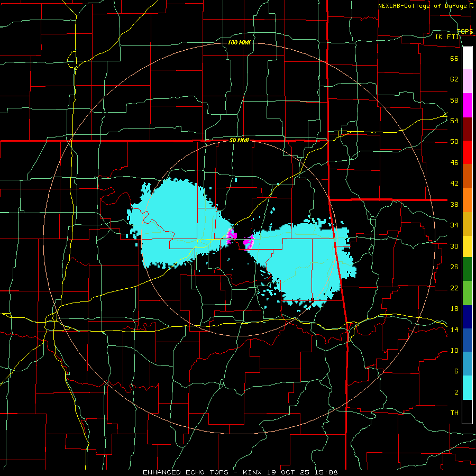Click the black TH swatch at legend bottom
Image resolution: width=476 pixels, height=476 pixels.
[467, 411]
